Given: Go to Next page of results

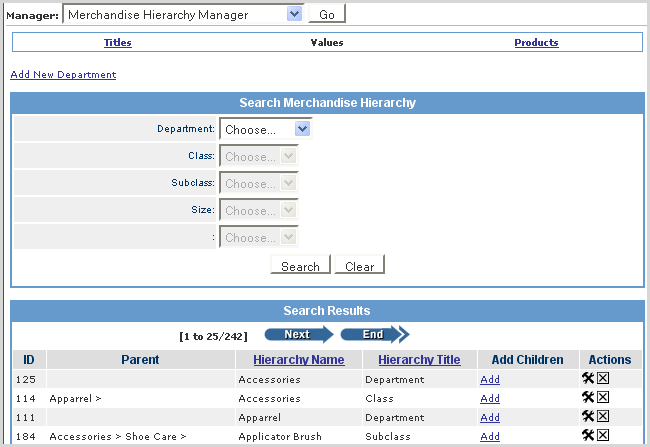Looking at the screenshot, I should click(x=299, y=335).
